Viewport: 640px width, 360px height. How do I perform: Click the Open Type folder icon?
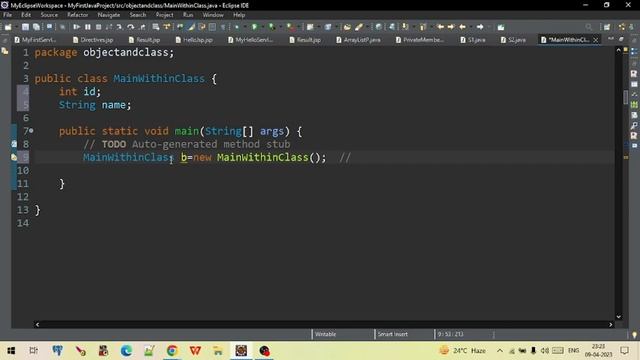tap(347, 27)
